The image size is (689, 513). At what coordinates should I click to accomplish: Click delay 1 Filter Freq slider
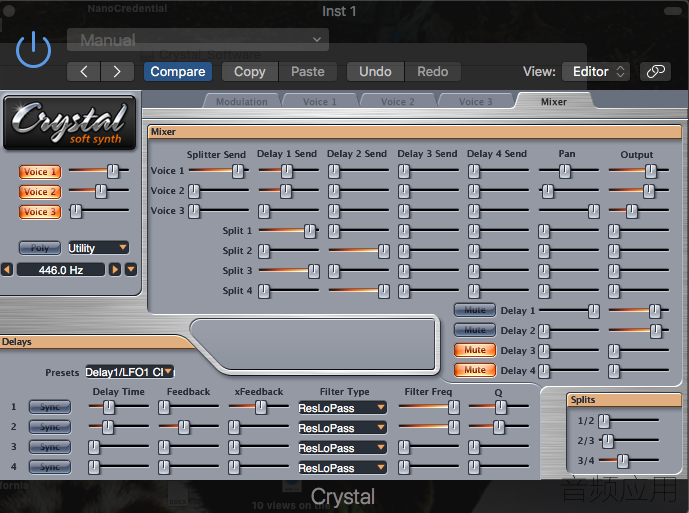pos(429,407)
